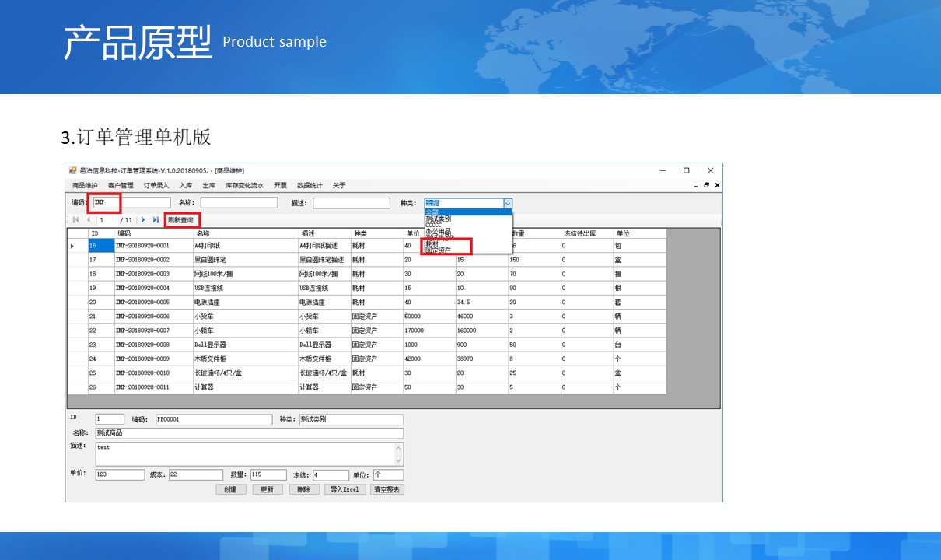Sort by the 名称 column header
The height and width of the screenshot is (560, 941).
click(x=246, y=233)
